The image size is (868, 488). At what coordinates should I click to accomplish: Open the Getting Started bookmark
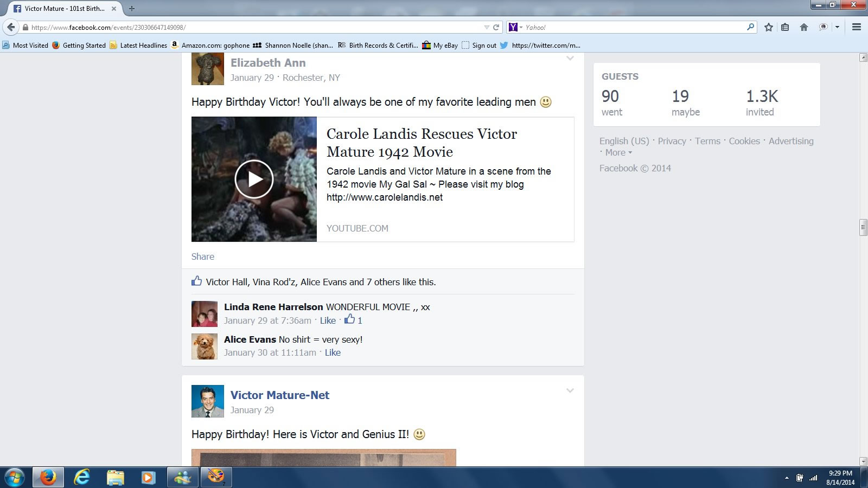[x=79, y=46]
